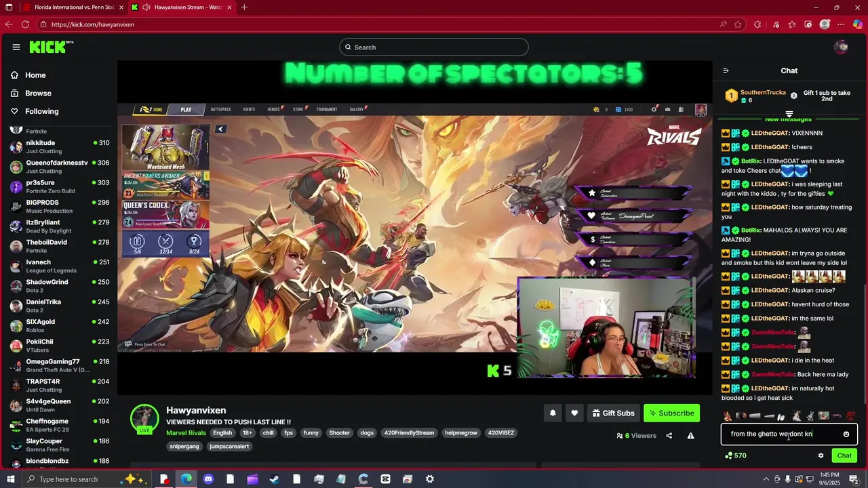
Task: Open the Favorites list icon
Action: [x=791, y=24]
